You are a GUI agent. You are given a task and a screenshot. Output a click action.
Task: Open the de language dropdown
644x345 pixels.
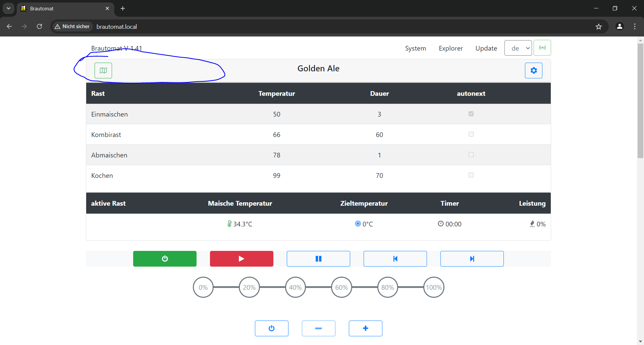(x=518, y=48)
